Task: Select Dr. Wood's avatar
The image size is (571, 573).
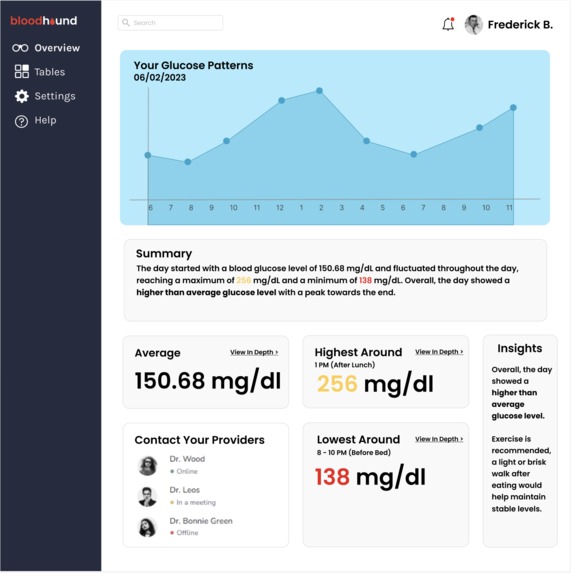Action: (x=148, y=466)
